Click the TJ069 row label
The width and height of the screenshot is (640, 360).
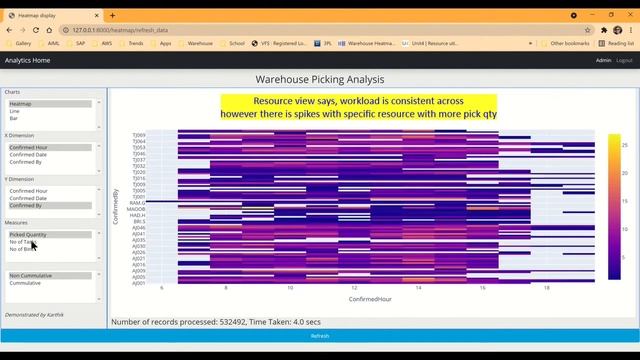pos(139,135)
